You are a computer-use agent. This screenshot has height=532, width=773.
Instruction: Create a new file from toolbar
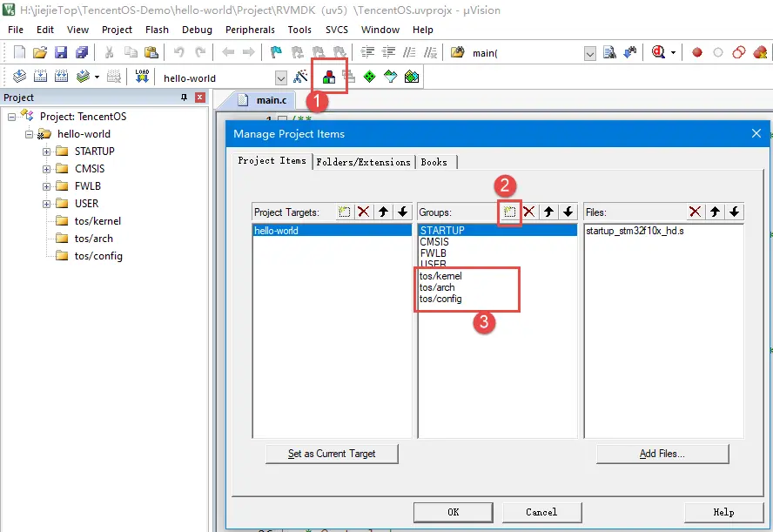(19, 52)
